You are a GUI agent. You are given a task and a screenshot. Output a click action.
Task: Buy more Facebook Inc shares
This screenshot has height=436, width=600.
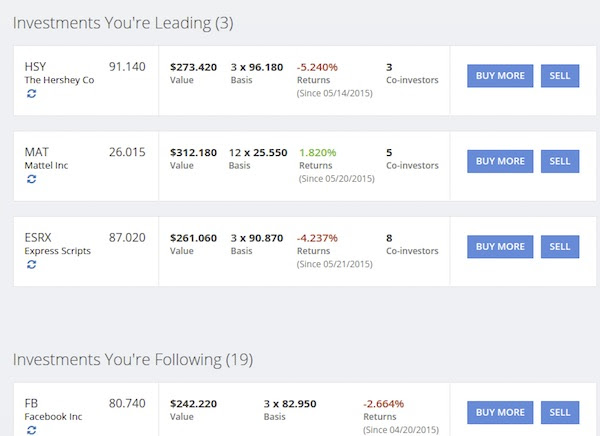(x=500, y=412)
